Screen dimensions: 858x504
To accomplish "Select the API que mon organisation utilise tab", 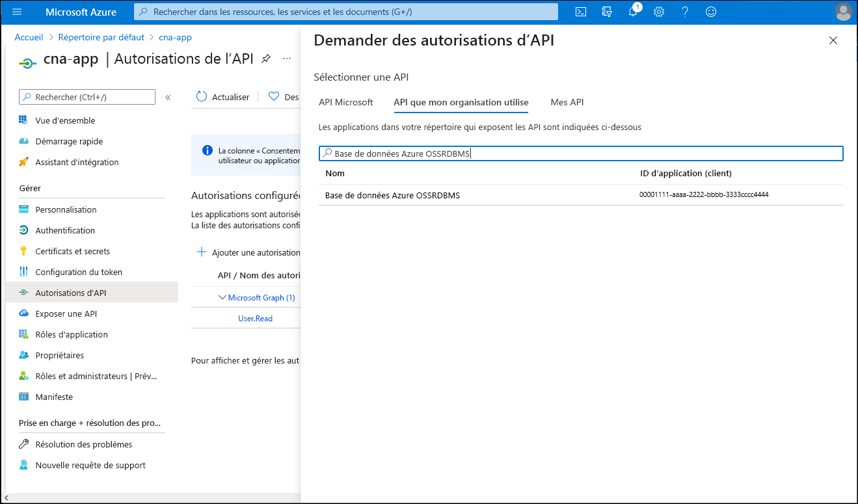I will (x=461, y=102).
